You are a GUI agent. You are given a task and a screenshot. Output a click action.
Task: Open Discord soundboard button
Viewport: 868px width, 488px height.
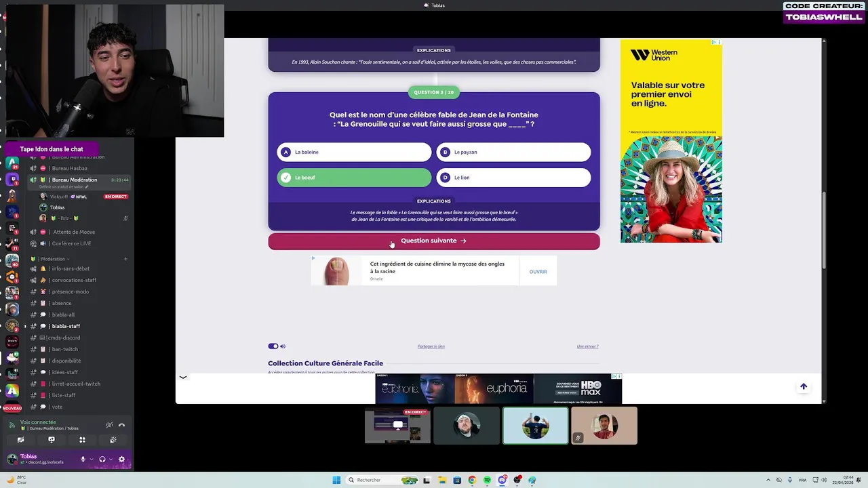(113, 440)
